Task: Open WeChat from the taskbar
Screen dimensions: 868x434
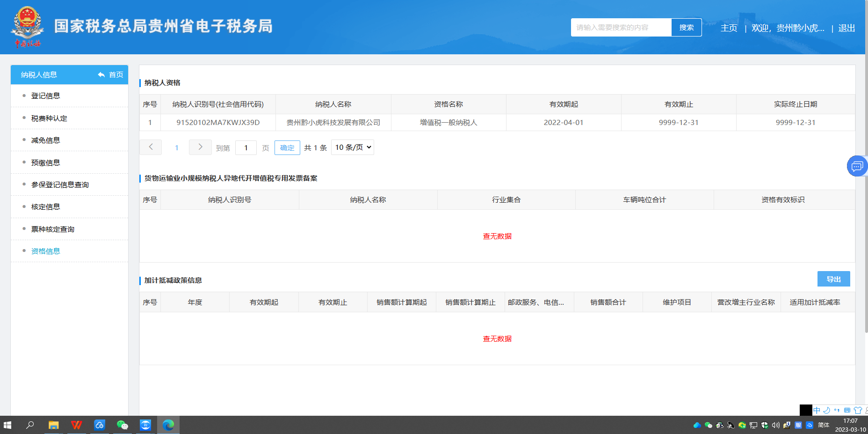Action: coord(122,425)
